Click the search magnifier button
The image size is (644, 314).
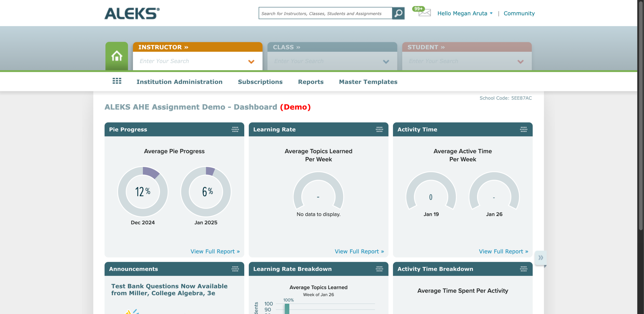(x=398, y=13)
